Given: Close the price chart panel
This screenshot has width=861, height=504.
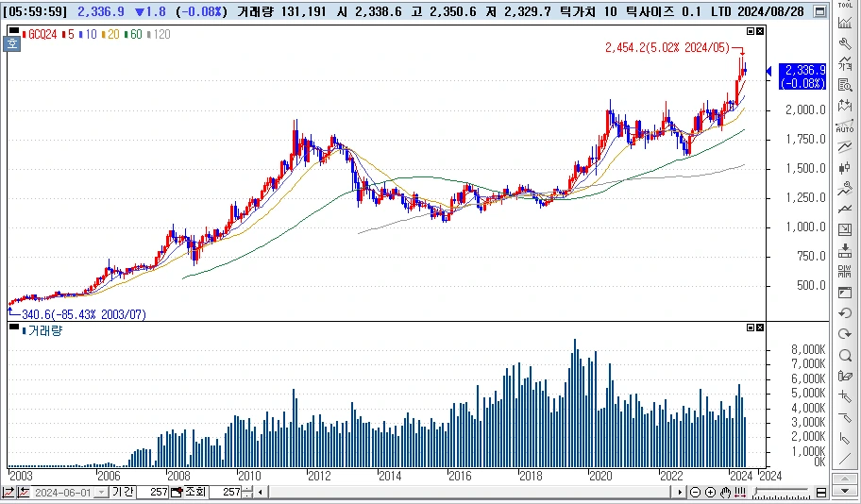Looking at the screenshot, I should [760, 31].
